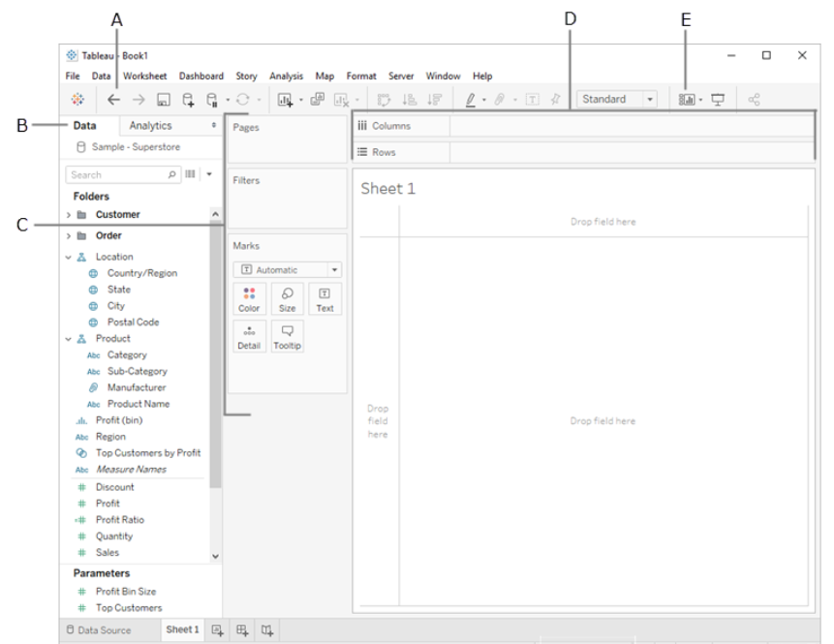Click the Group members paperclip icon
Image resolution: width=834 pixels, height=644 pixels.
pyautogui.click(x=500, y=100)
